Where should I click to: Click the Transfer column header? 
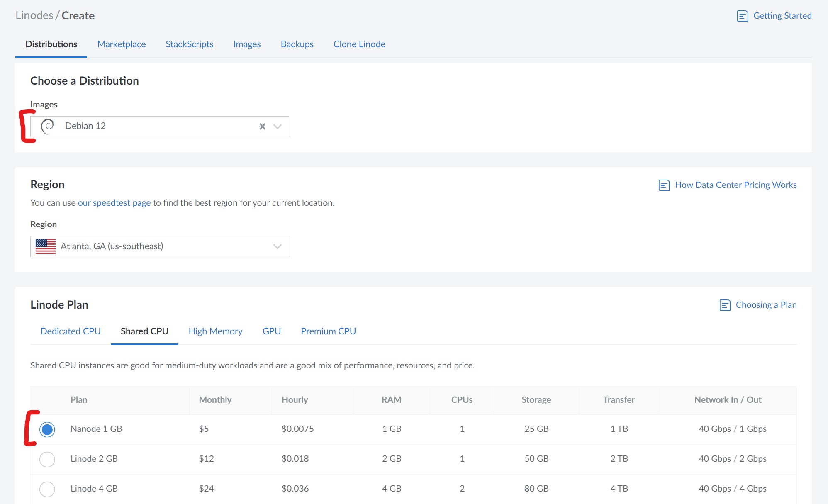(x=619, y=400)
